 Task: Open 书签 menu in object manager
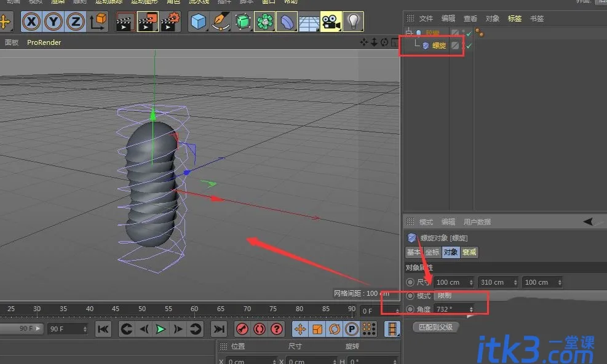pyautogui.click(x=537, y=18)
